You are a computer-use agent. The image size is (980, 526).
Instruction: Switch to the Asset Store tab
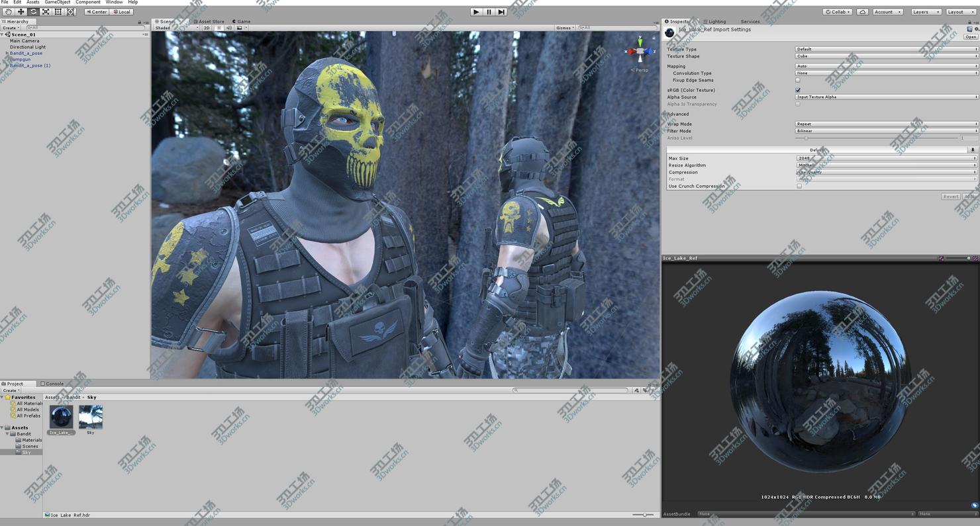point(209,22)
